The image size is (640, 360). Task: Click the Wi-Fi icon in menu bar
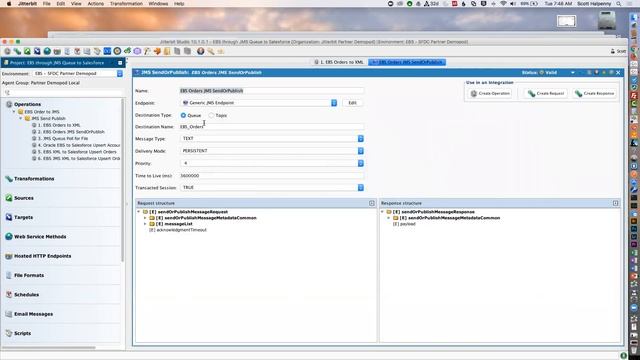[503, 4]
